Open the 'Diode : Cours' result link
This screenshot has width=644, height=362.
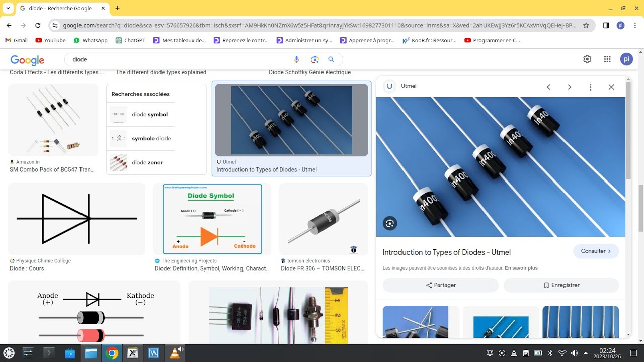coord(27,268)
